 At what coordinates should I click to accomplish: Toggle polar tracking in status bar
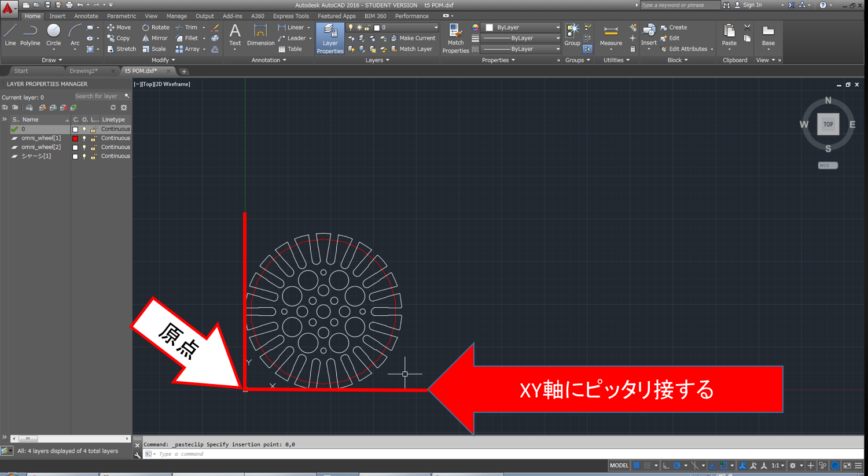tap(676, 466)
